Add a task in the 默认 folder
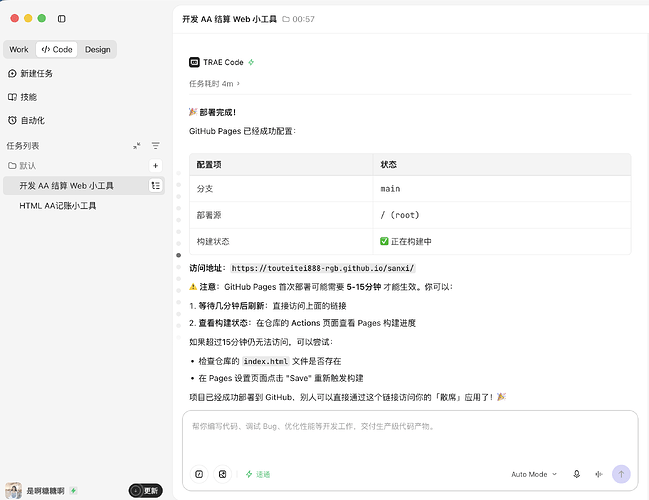 [155, 166]
